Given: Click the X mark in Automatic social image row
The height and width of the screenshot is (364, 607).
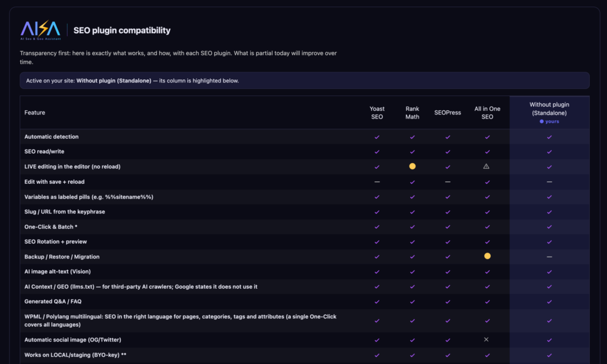Looking at the screenshot, I should [486, 340].
